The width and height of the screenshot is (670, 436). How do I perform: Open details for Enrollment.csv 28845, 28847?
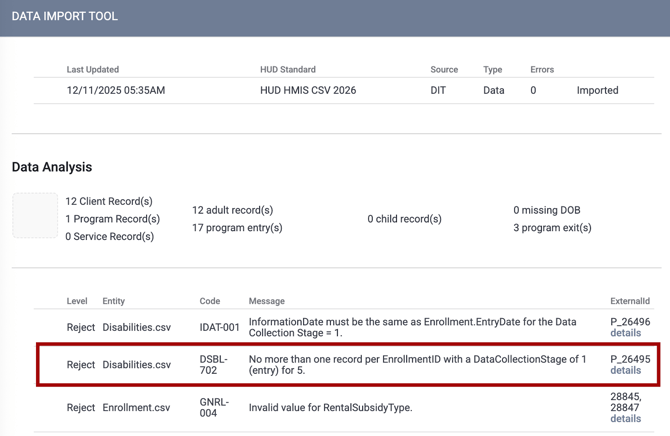[625, 419]
